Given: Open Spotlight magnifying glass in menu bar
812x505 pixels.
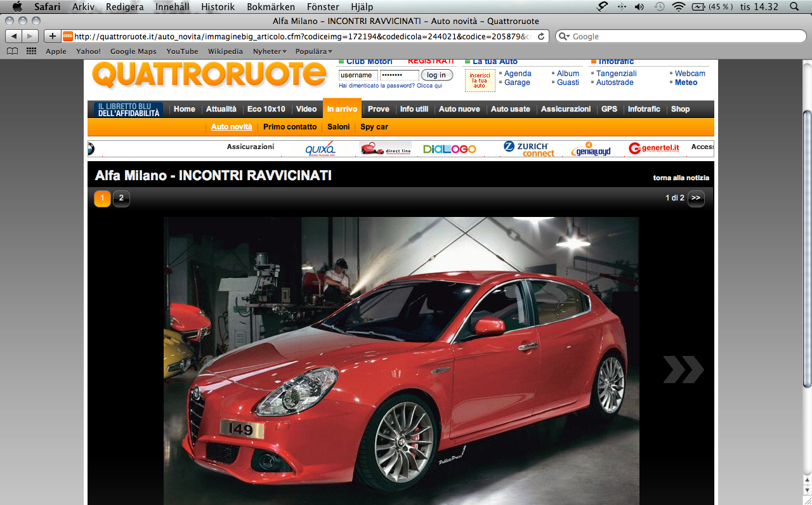Looking at the screenshot, I should click(795, 7).
